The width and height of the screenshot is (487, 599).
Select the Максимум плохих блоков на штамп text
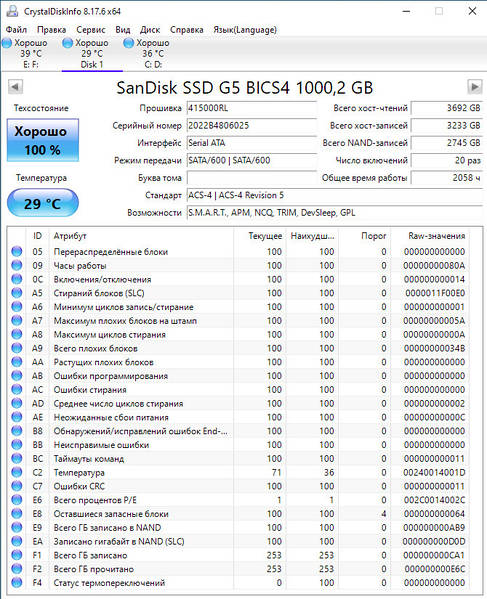(125, 321)
